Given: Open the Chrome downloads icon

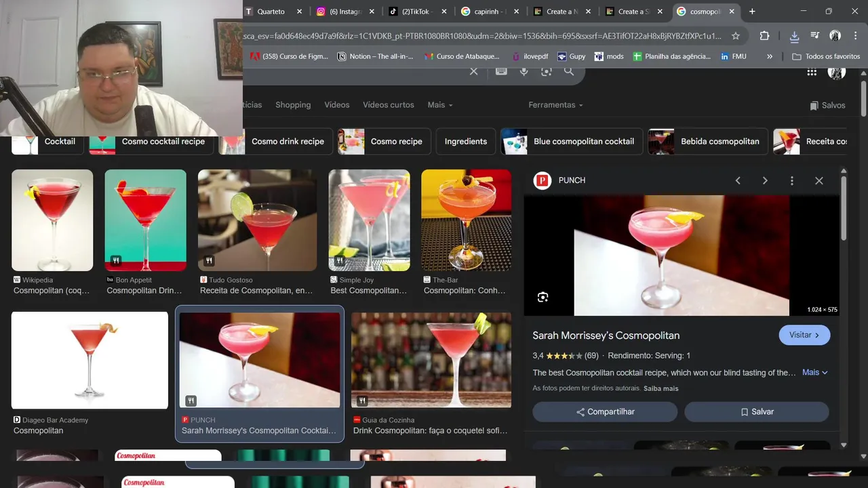Looking at the screenshot, I should [794, 36].
